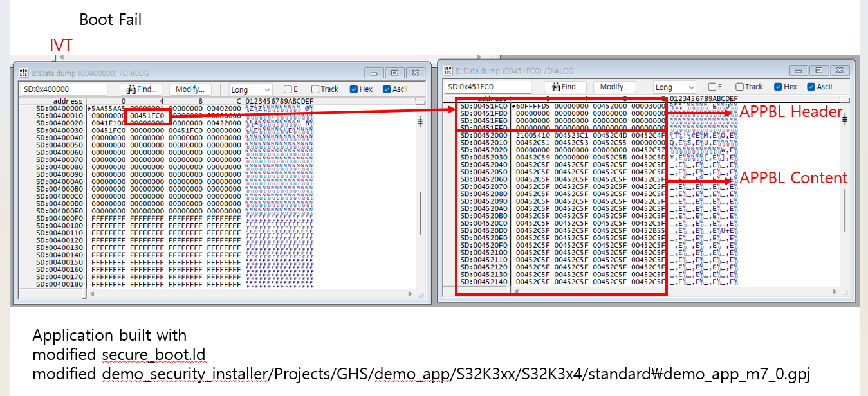Enable the Track checkbox in the 00451FC0 window
This screenshot has width=868, height=396.
coord(740,87)
